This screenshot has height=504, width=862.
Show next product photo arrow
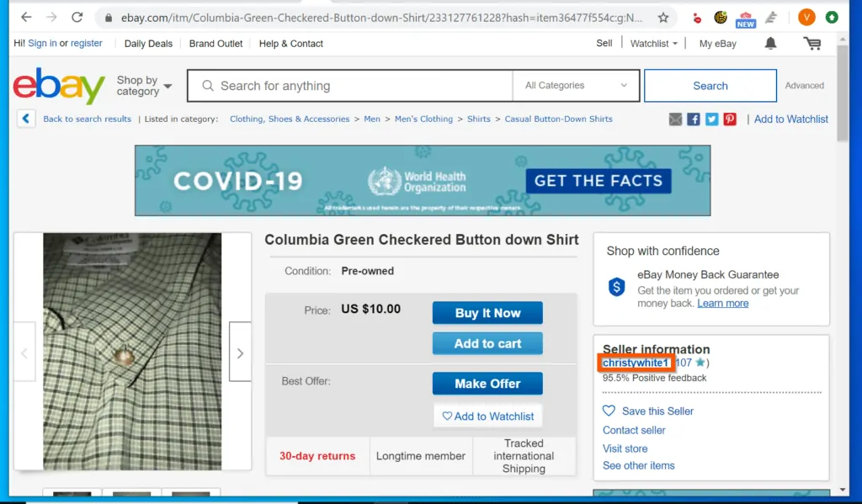pos(240,353)
